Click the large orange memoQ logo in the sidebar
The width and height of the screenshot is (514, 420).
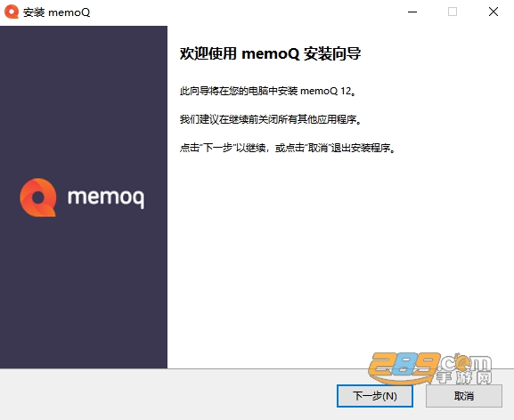click(38, 198)
